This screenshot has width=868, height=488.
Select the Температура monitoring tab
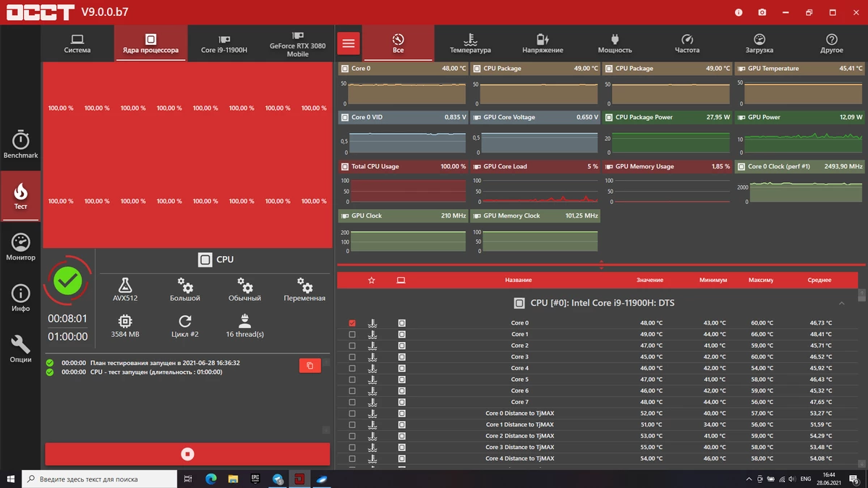[470, 43]
